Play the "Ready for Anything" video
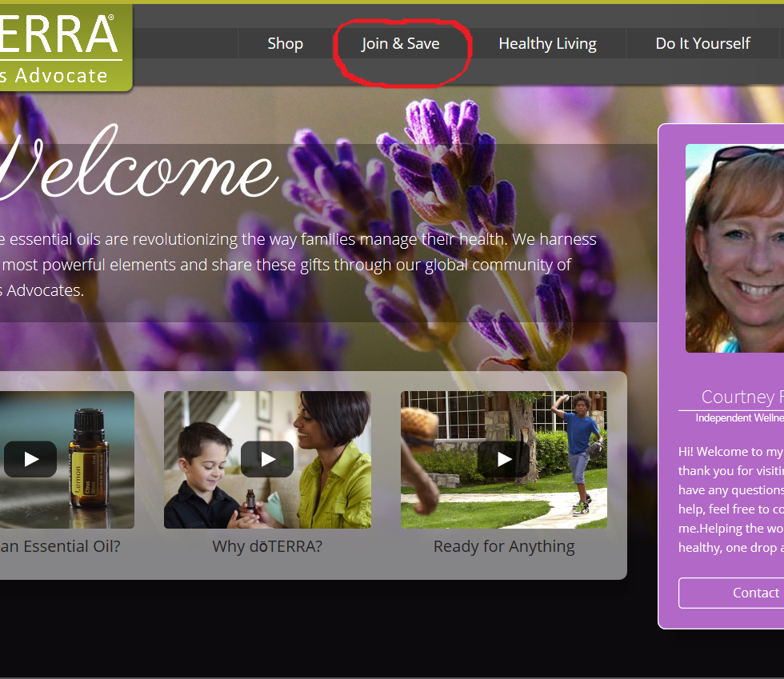 coord(503,459)
